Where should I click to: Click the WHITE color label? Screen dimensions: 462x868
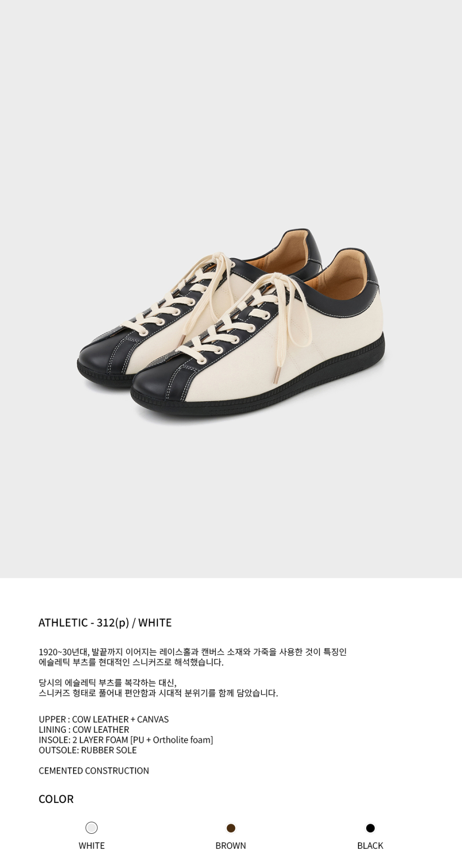point(91,845)
